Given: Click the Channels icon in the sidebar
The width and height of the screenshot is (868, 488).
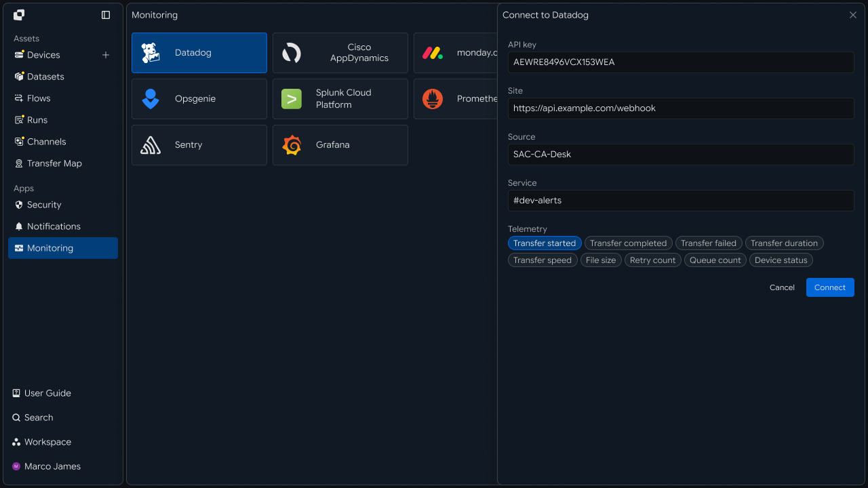Looking at the screenshot, I should [x=19, y=142].
